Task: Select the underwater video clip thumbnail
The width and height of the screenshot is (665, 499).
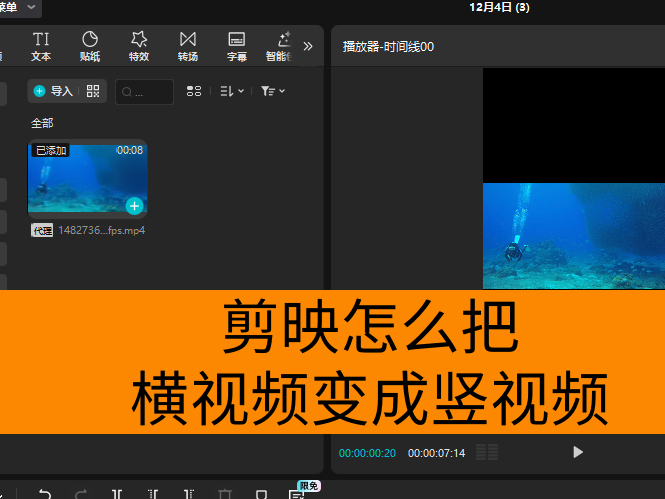Action: [x=88, y=179]
